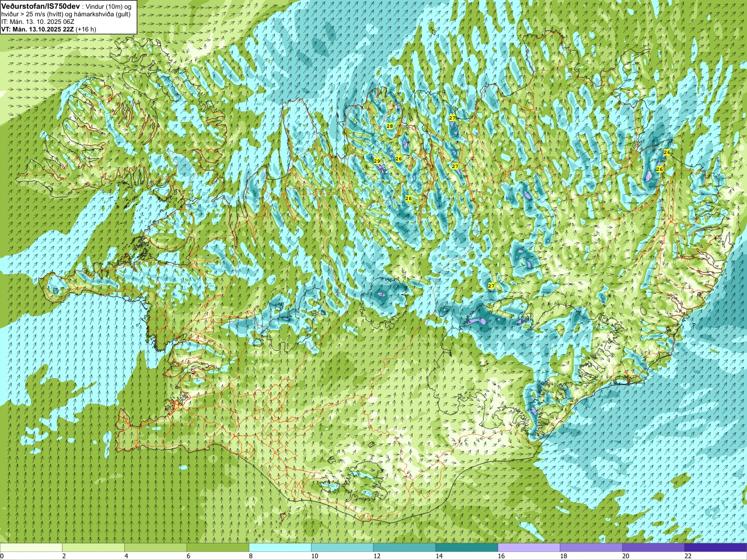Select the 6–8 m/s dark green legend swatch
Viewport: 747px width, 560px height.
(x=218, y=548)
